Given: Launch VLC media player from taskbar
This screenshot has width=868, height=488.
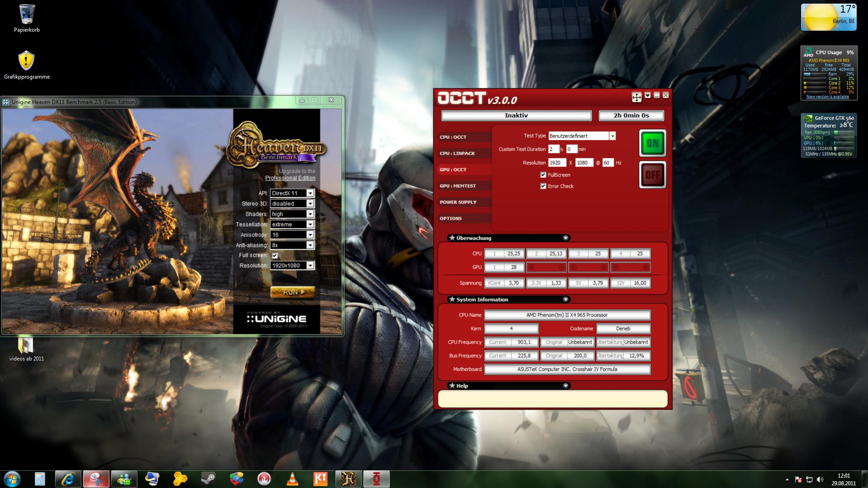Looking at the screenshot, I should point(292,479).
